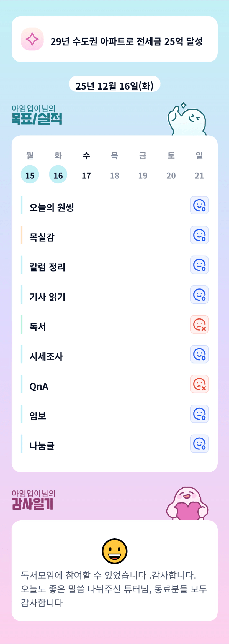Click the 칼럼 정리 blue smiley icon
The height and width of the screenshot is (644, 229).
coord(199,265)
